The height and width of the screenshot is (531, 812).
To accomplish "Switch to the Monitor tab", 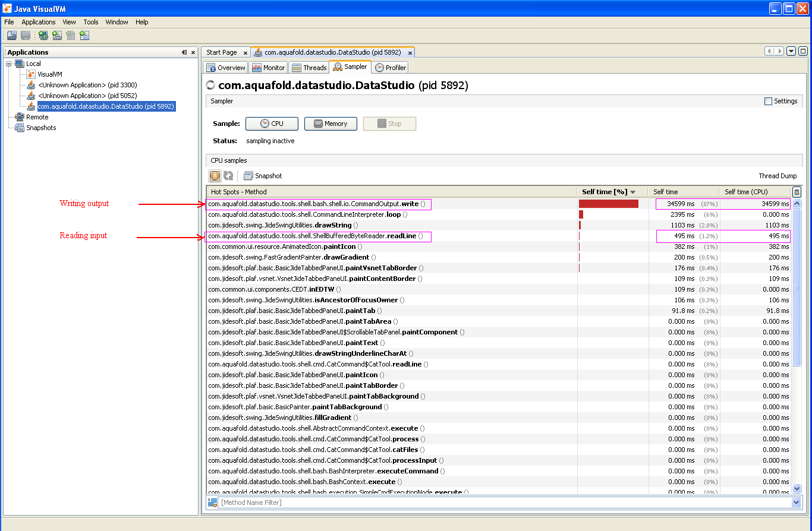I will pos(269,68).
